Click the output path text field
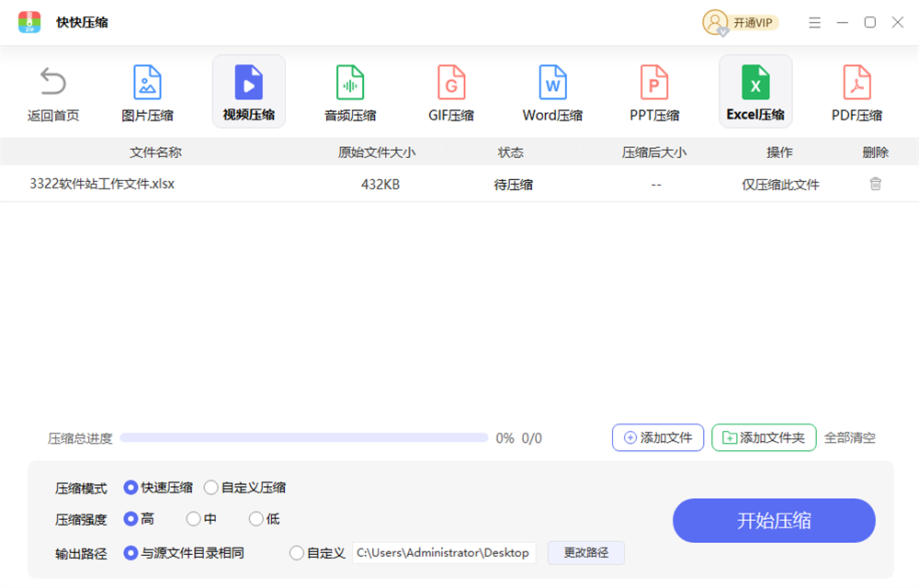 click(443, 553)
